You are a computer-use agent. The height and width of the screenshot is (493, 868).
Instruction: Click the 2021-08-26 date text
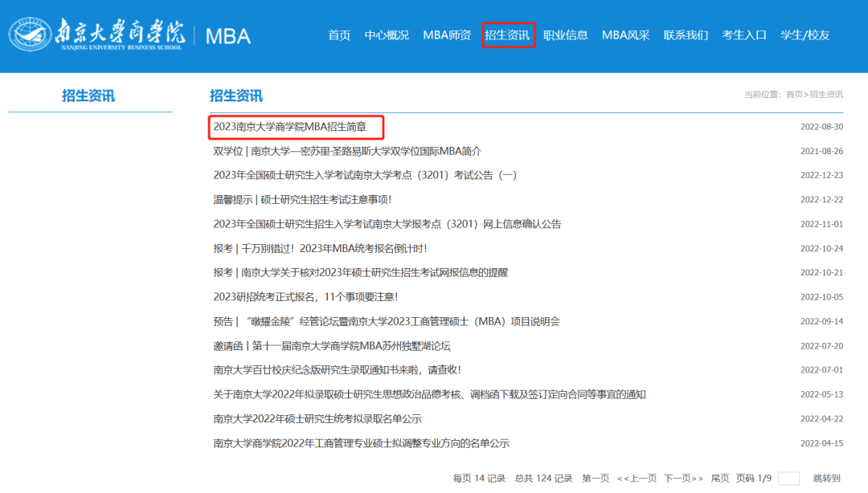pos(821,151)
